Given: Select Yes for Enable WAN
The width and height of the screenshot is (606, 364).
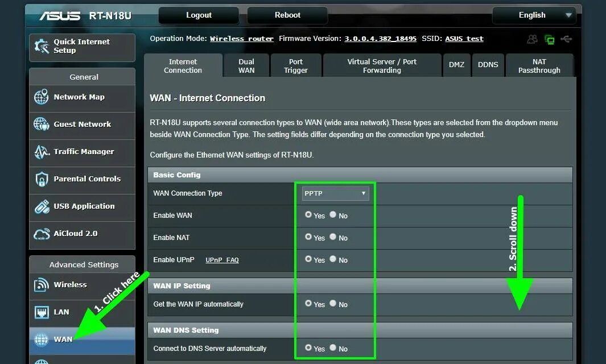Looking at the screenshot, I should [308, 214].
